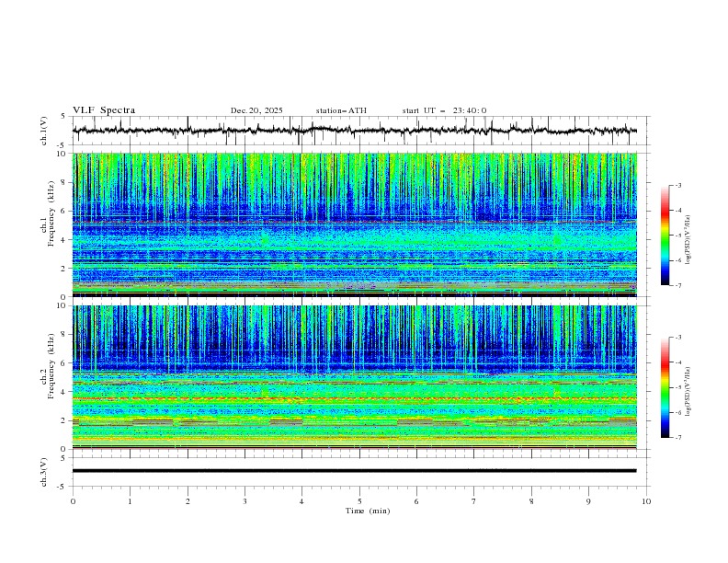Click the ch.1 voltage waveform trace
Viewport: 728px width, 563px height.
click(x=355, y=131)
